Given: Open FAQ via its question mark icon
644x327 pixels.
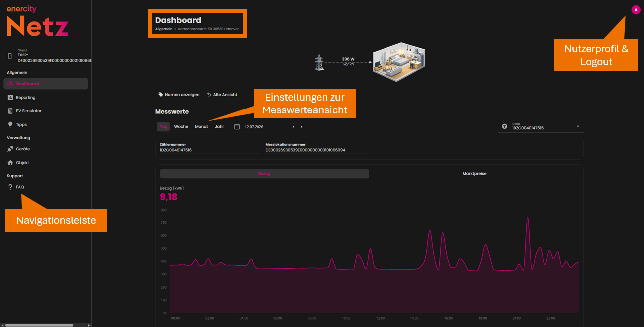Looking at the screenshot, I should (x=10, y=187).
